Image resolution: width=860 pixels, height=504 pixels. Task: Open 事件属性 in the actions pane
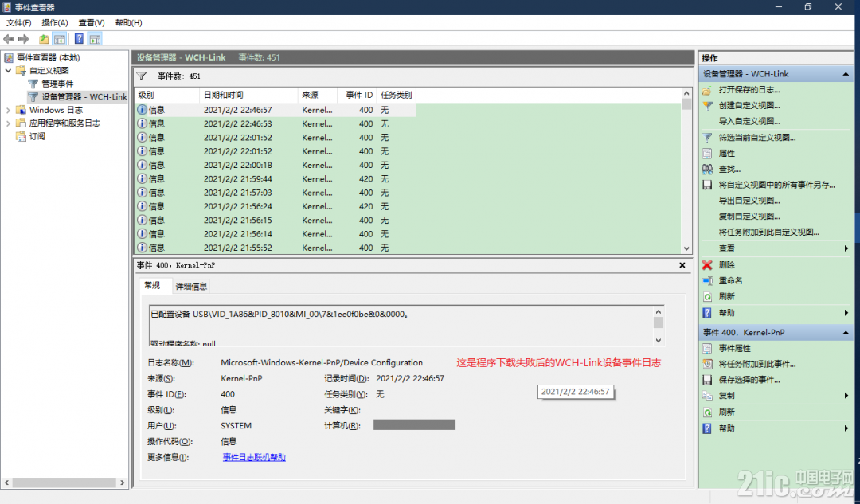click(x=734, y=348)
